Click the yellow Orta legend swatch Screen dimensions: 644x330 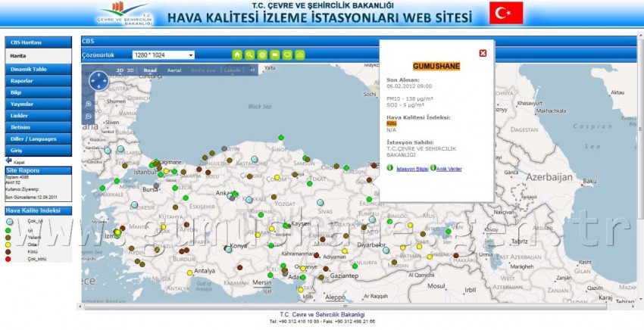pos(8,244)
